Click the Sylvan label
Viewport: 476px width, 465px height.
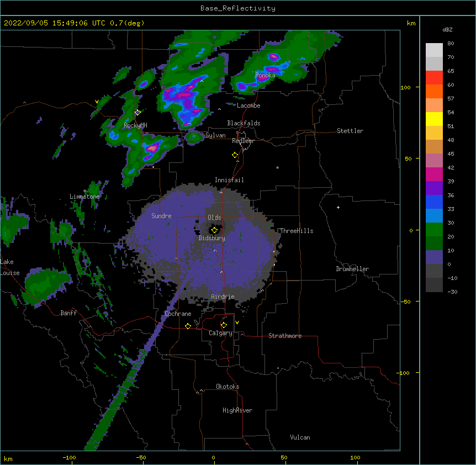click(x=215, y=135)
